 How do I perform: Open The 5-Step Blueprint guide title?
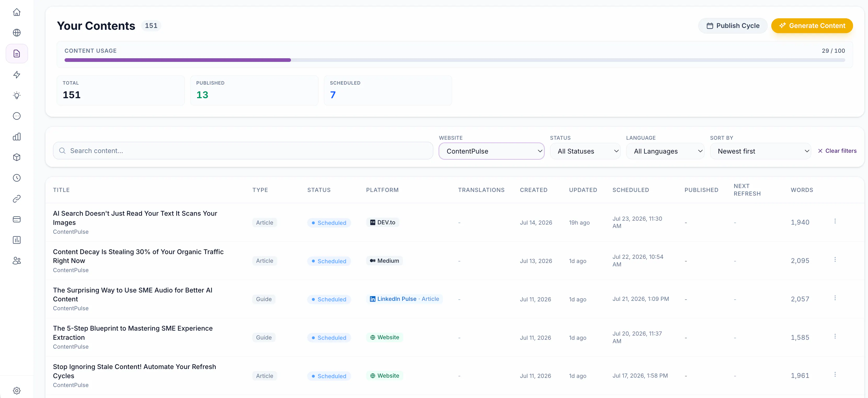133,333
